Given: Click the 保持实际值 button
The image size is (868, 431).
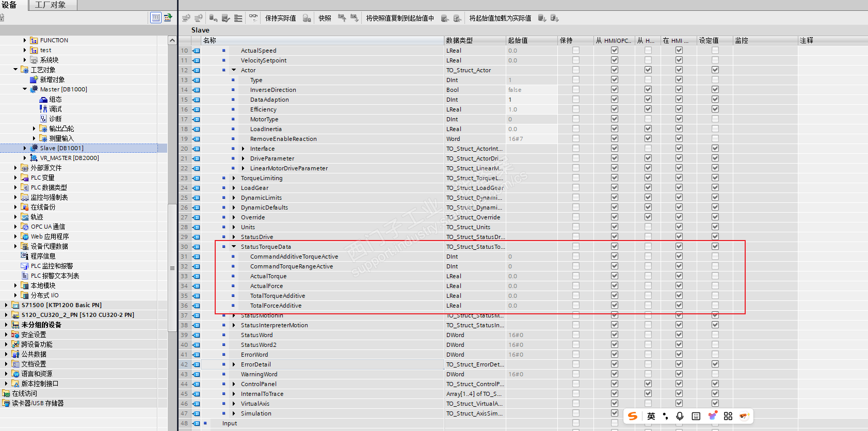Looking at the screenshot, I should point(281,18).
